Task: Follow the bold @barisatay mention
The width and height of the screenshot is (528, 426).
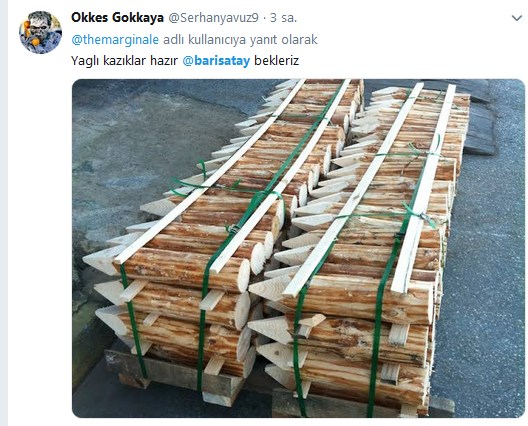Action: point(216,61)
